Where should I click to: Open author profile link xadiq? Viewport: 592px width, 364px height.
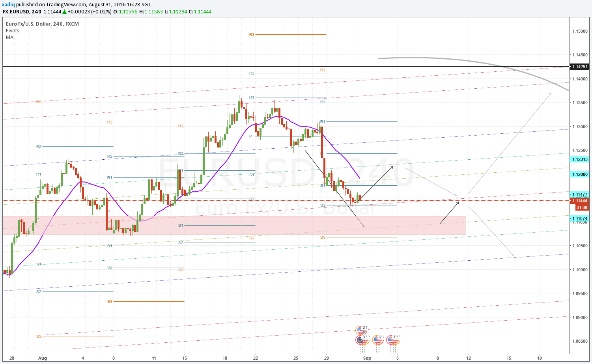(x=8, y=5)
